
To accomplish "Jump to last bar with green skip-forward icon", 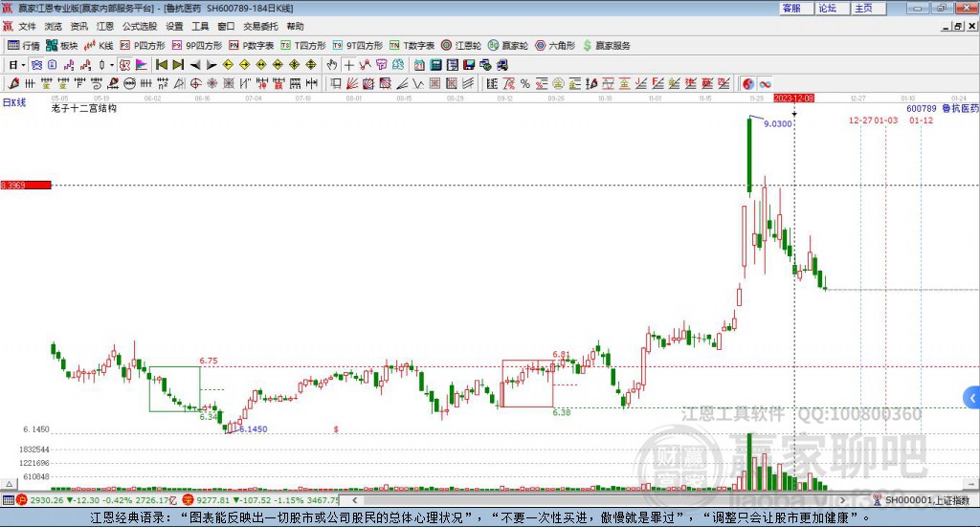I will click(179, 65).
